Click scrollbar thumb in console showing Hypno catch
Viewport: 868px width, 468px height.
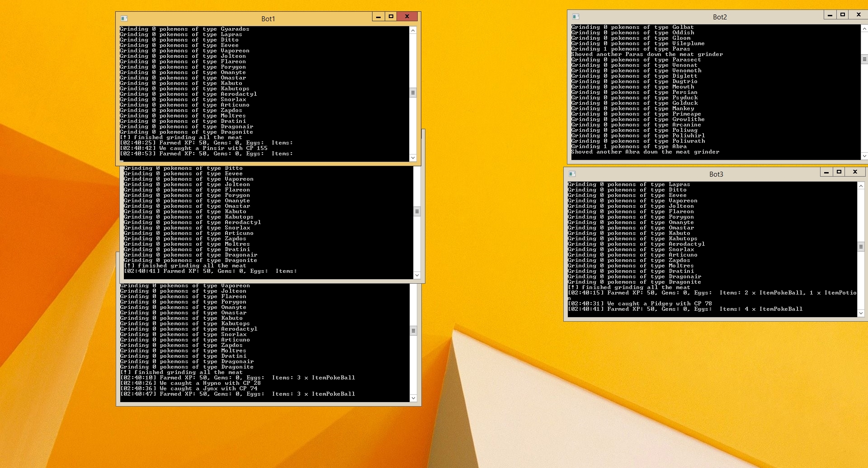pyautogui.click(x=413, y=331)
